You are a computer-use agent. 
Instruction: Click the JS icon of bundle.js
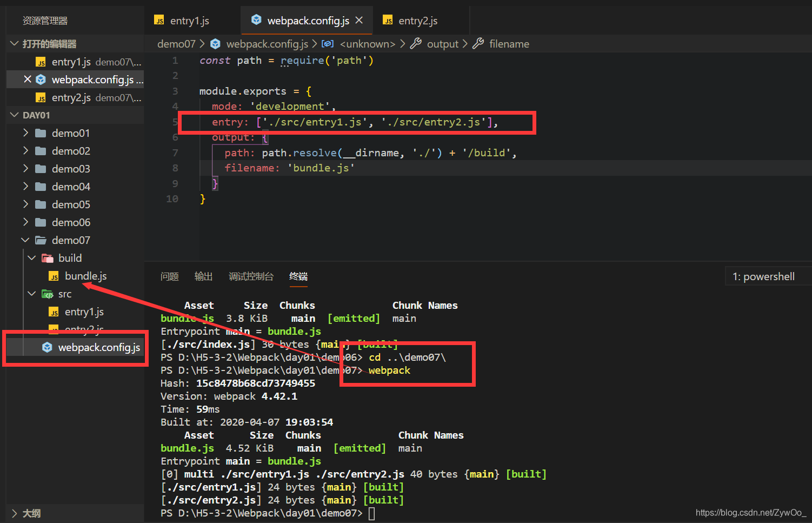pyautogui.click(x=54, y=276)
